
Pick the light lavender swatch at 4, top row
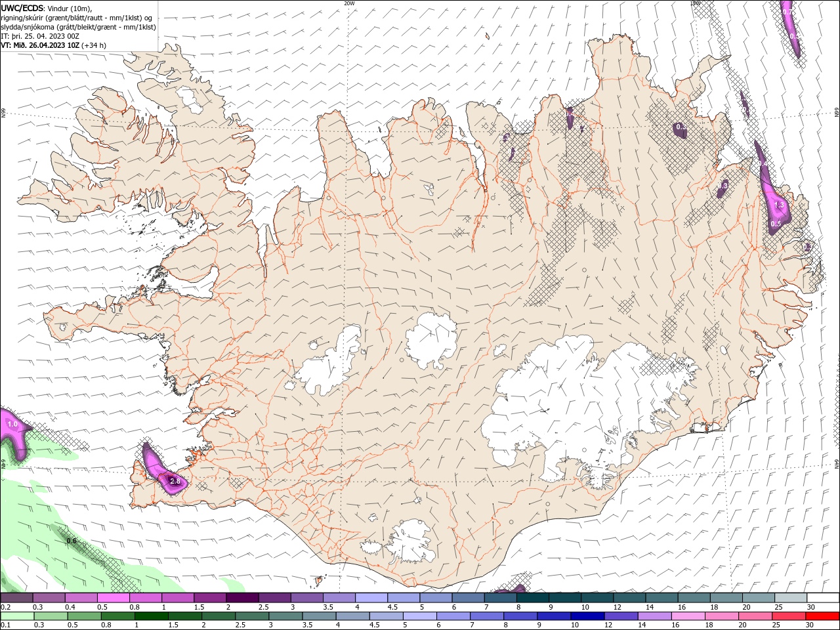(x=371, y=598)
